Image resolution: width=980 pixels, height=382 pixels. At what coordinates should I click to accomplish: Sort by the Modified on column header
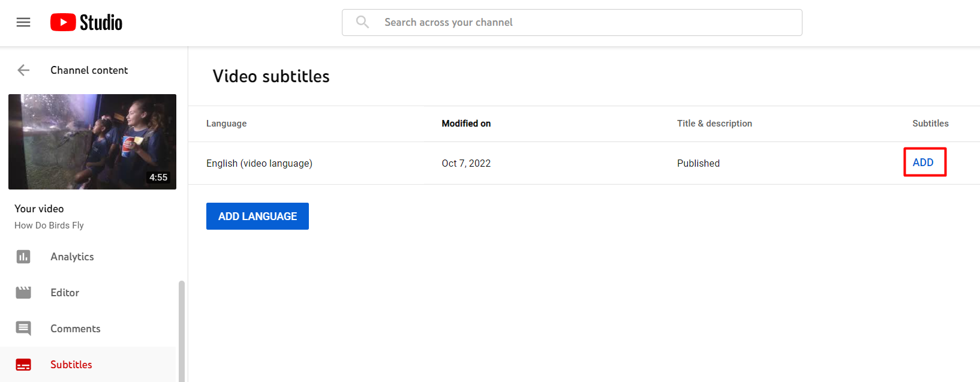[x=466, y=124]
